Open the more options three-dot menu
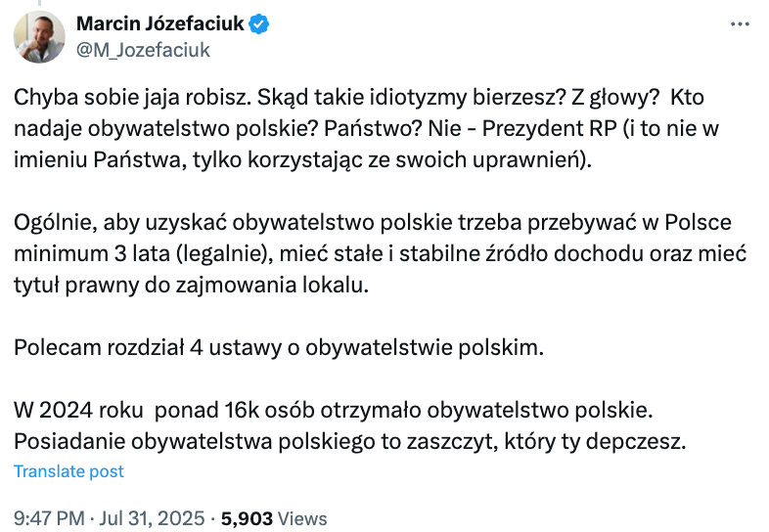The image size is (769, 532). point(741,24)
